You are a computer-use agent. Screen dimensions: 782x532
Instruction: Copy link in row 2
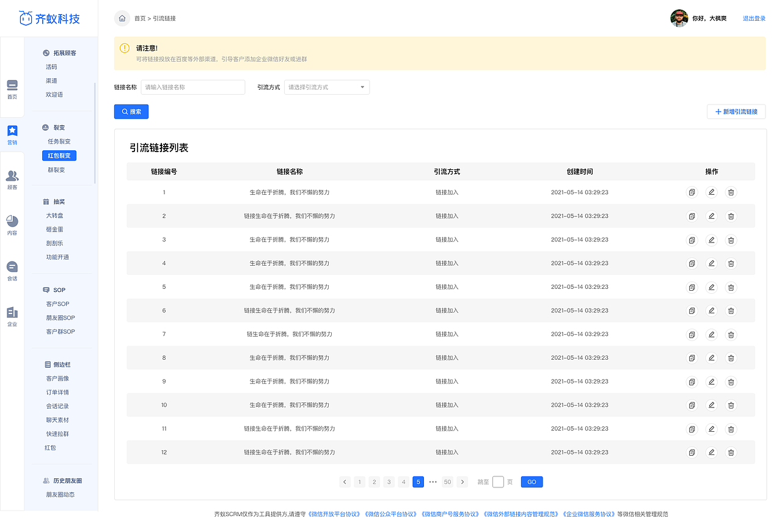(692, 216)
